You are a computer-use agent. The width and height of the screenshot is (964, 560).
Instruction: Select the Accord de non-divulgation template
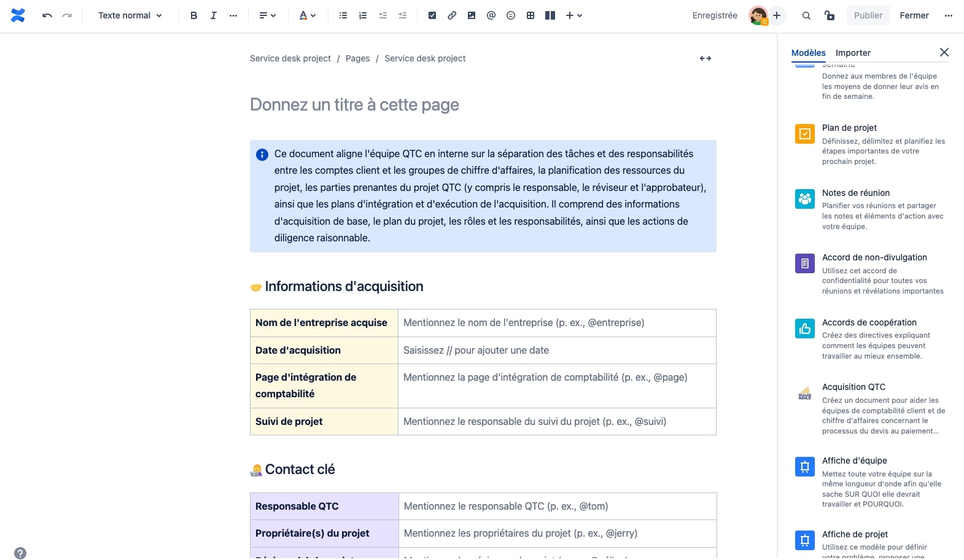coord(871,274)
